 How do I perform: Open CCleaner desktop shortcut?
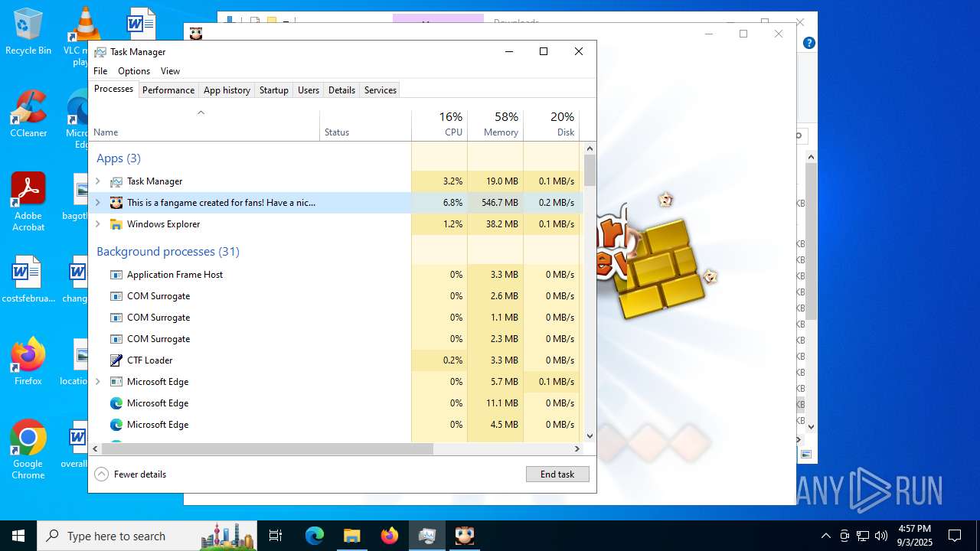click(28, 114)
